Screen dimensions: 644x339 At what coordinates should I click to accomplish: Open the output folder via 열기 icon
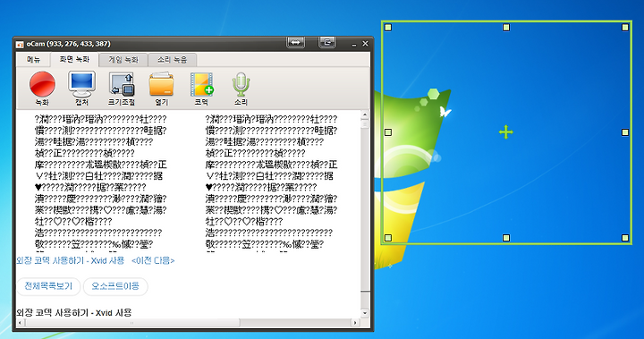tap(161, 89)
